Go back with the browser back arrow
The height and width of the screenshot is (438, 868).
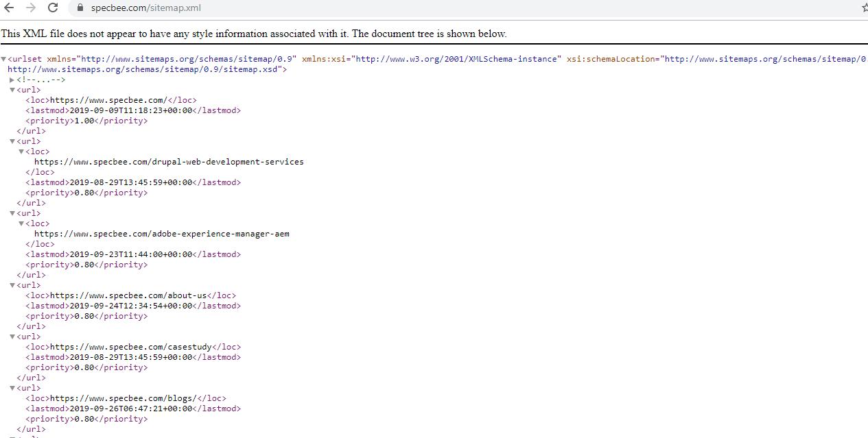point(10,8)
